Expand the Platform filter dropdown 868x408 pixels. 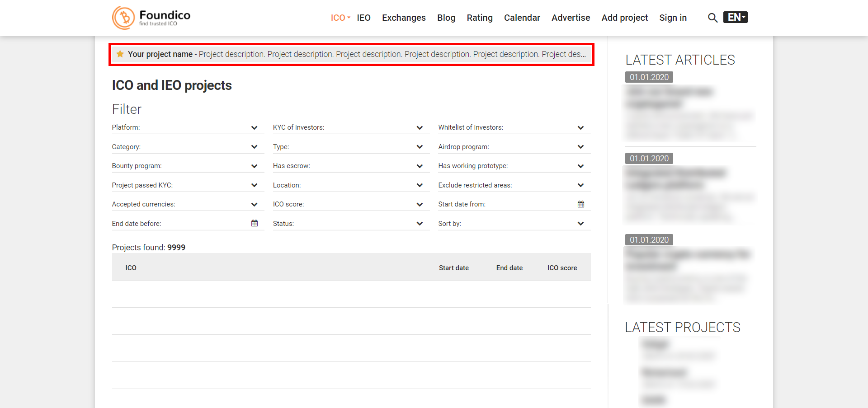tap(254, 128)
